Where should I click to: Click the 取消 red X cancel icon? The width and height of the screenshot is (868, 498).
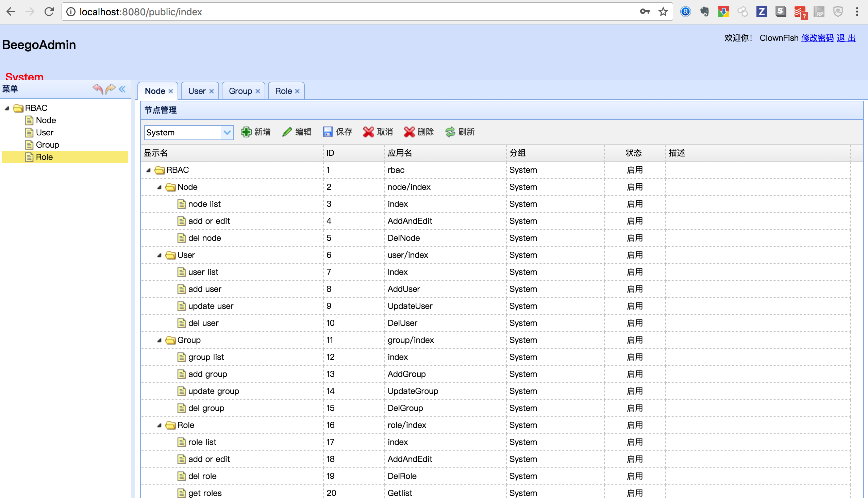tap(368, 132)
